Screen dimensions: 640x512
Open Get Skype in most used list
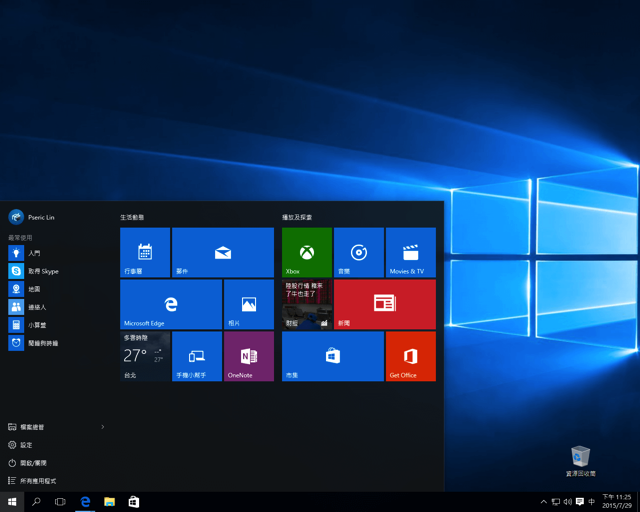pos(57,271)
